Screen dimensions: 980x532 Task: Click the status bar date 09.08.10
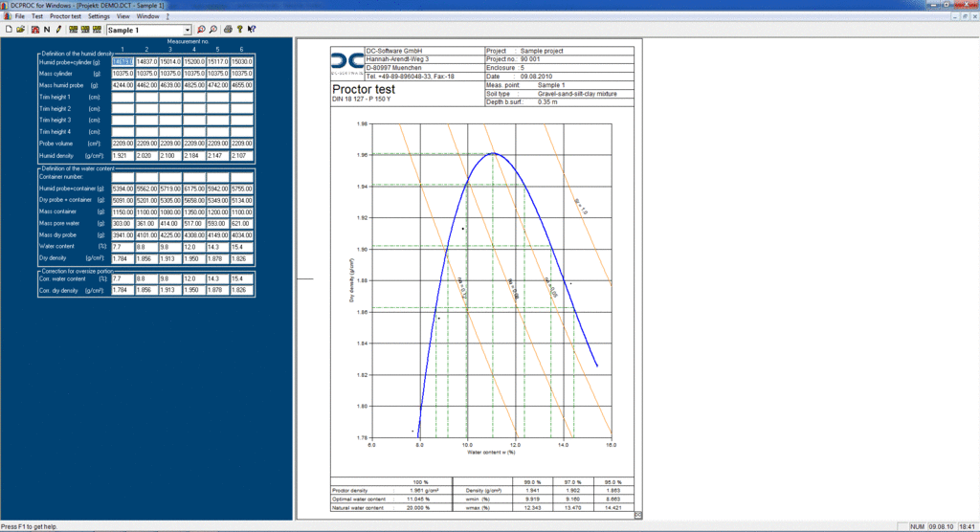(942, 527)
